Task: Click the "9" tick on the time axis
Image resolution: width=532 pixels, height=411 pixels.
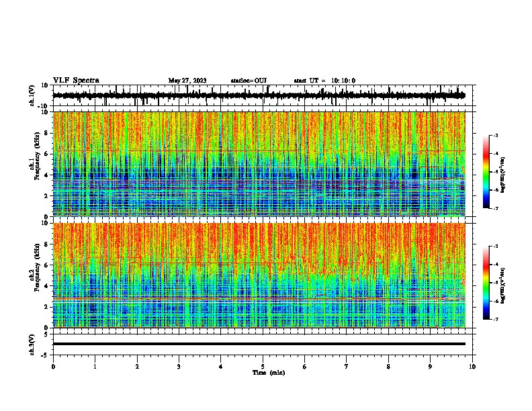Action: click(430, 367)
